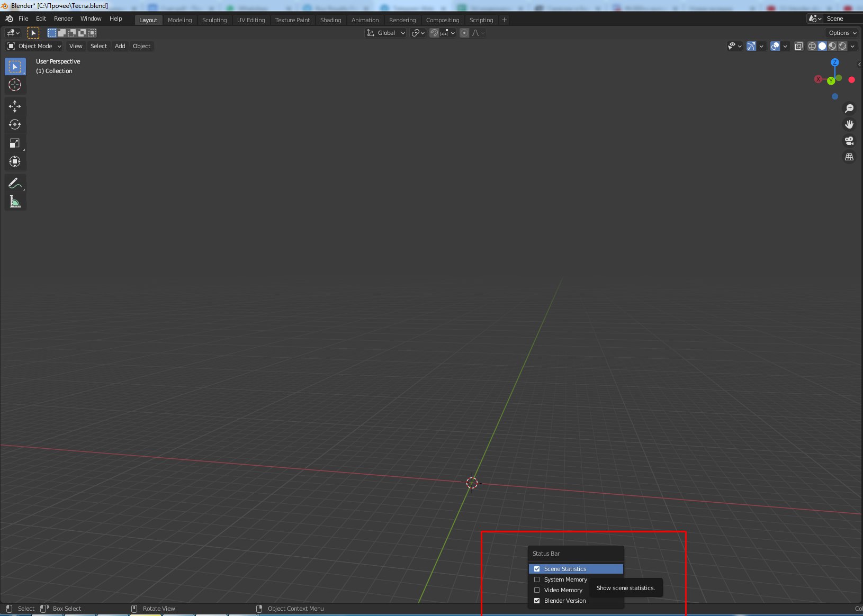The image size is (863, 616).
Task: Click the Blender logo menu icon
Action: click(x=9, y=19)
